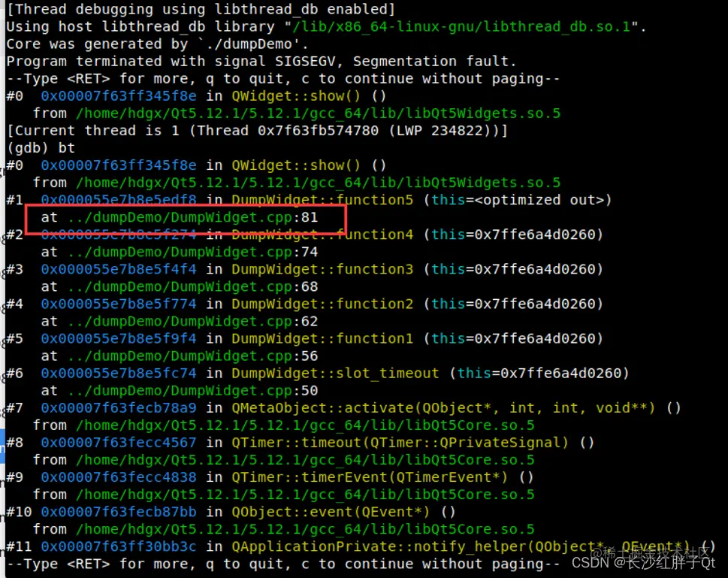Click the "LWP 234822" text
The width and height of the screenshot is (728, 578).
[x=439, y=131]
